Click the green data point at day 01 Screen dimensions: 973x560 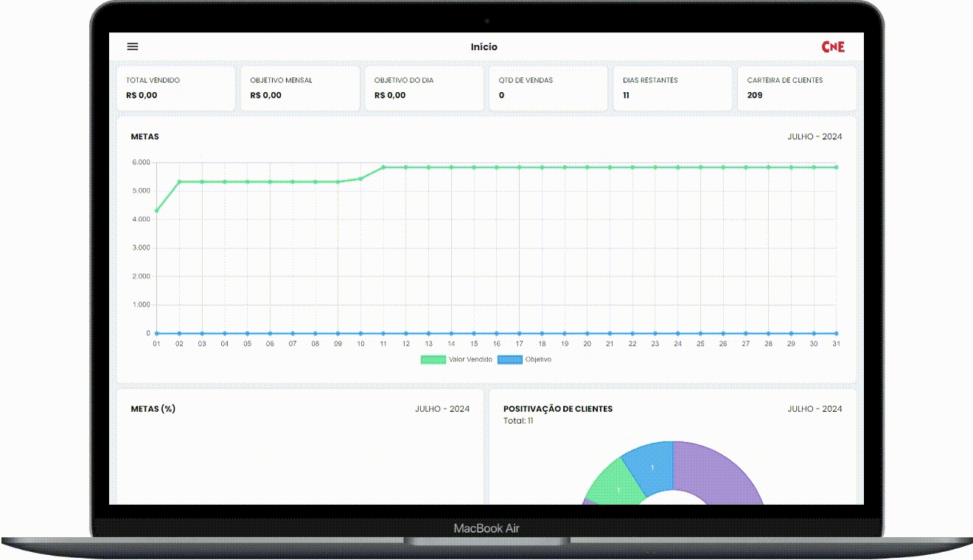pyautogui.click(x=156, y=211)
